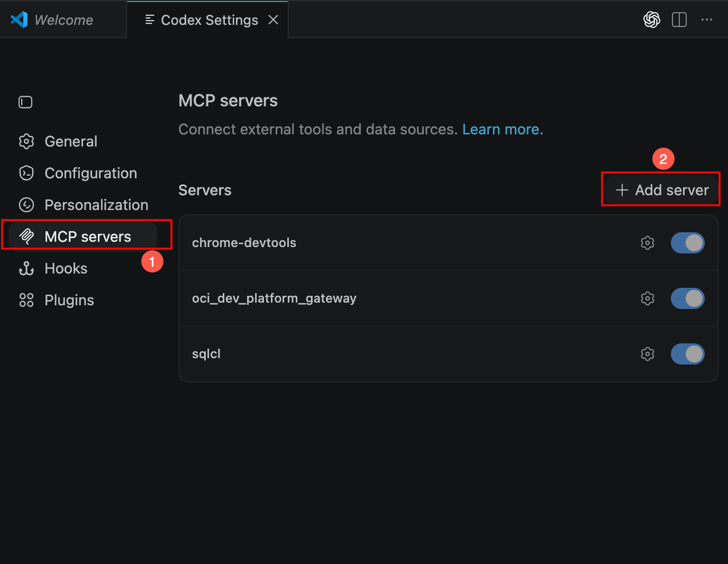Split the editor with layout icon
The image size is (728, 564).
pos(679,20)
